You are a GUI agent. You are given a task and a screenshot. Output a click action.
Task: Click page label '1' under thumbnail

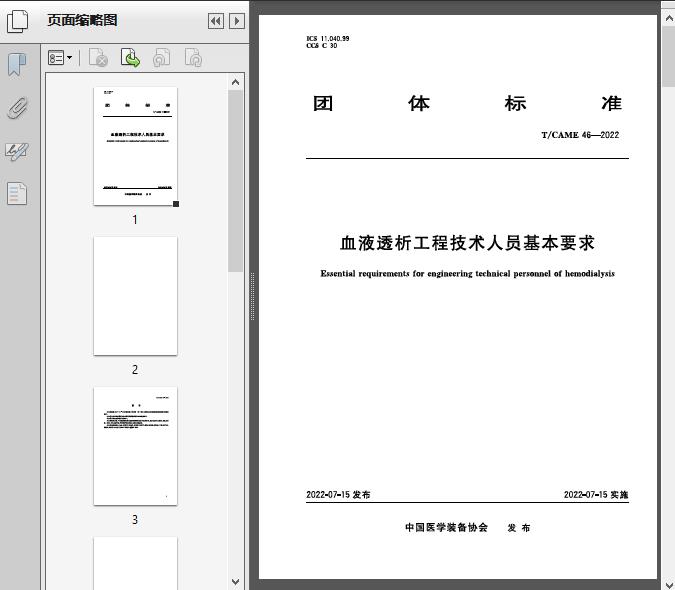click(135, 219)
